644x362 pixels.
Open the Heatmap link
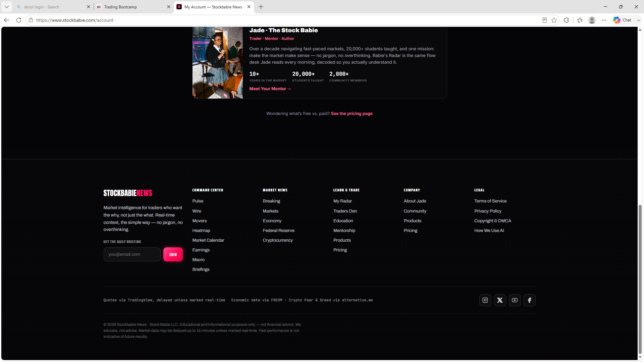[x=201, y=231]
